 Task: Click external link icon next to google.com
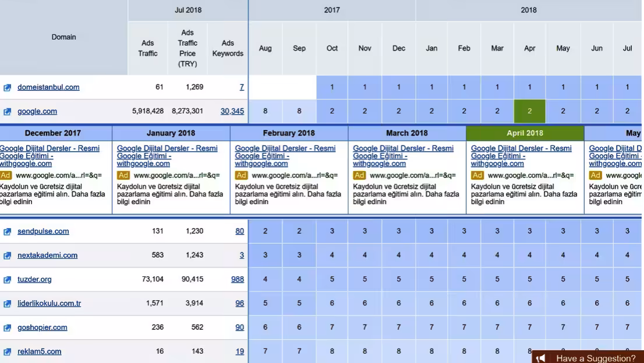point(8,112)
